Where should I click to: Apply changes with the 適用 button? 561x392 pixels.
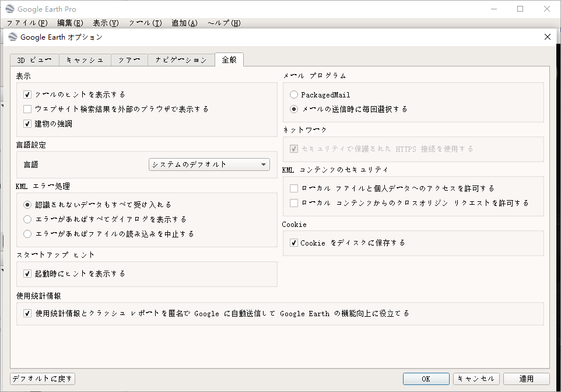pos(526,378)
